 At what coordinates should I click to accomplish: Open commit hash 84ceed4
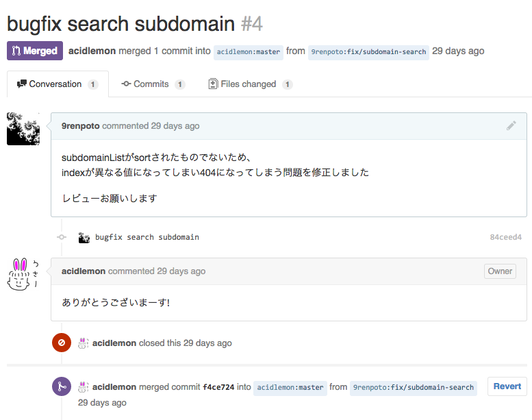505,237
